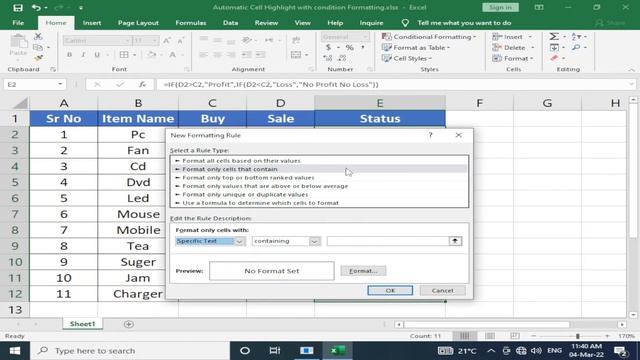This screenshot has height=360, width=640.
Task: Expand the Name Box dropdown
Action: click(x=60, y=84)
